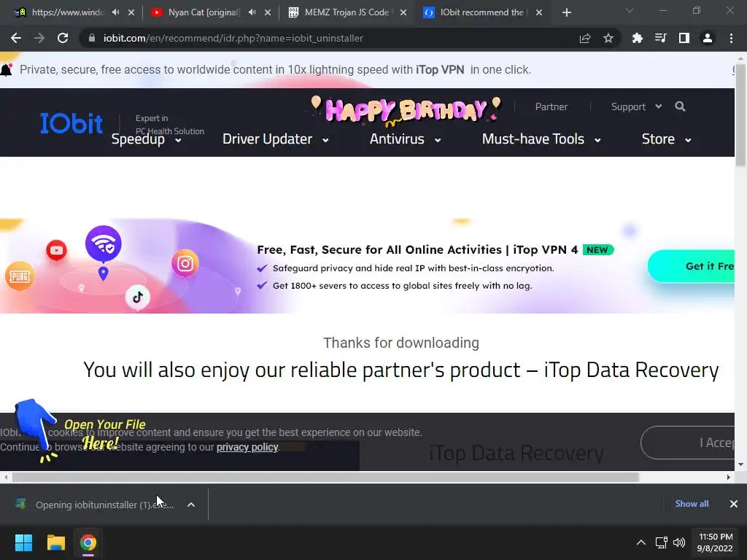Open the media control icon in toolbar
Screen dimensions: 747x560
[660, 38]
